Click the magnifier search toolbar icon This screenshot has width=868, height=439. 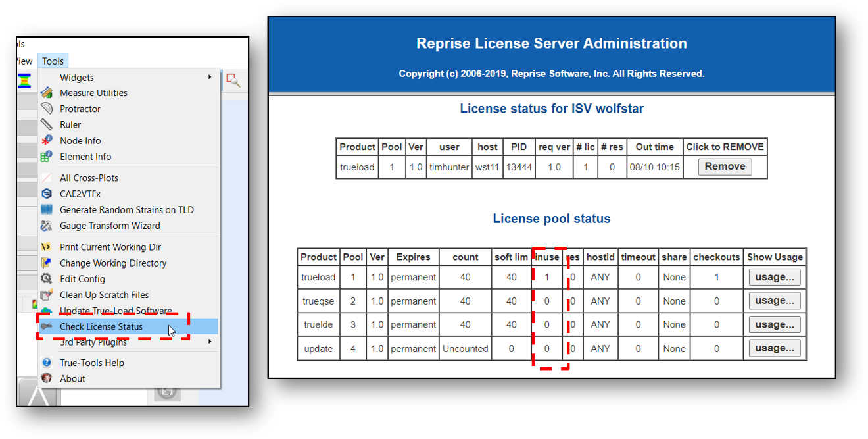coord(233,80)
